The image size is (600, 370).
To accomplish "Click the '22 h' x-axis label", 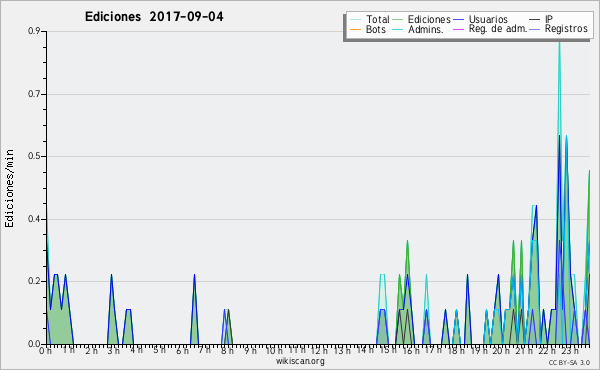I will (x=547, y=351).
